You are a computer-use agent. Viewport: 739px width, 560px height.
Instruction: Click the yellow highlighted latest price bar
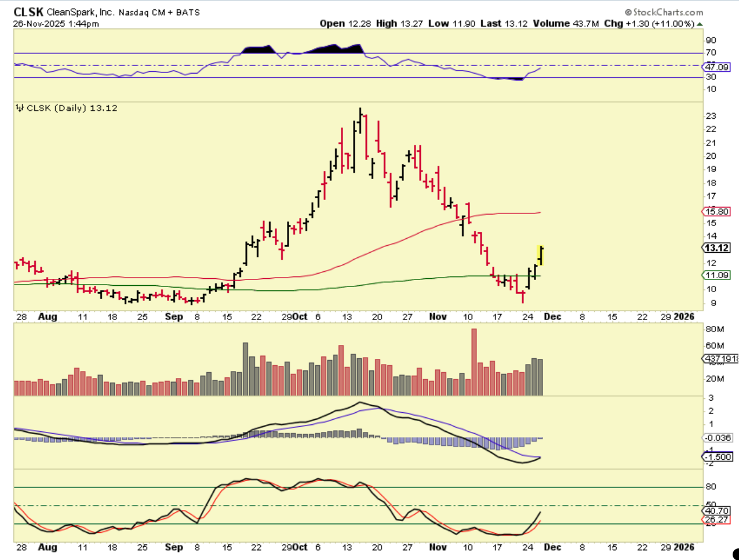541,255
